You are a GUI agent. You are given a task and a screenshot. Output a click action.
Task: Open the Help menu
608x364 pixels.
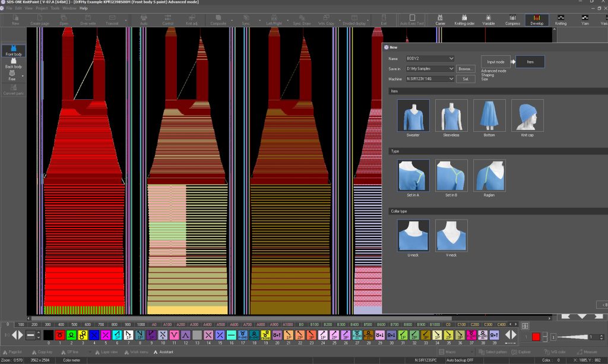pos(84,8)
